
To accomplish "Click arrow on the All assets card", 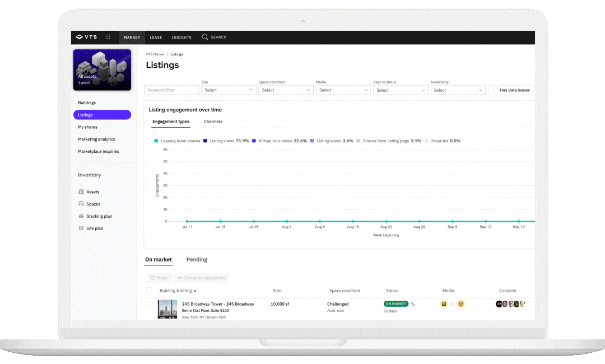I will [x=123, y=69].
